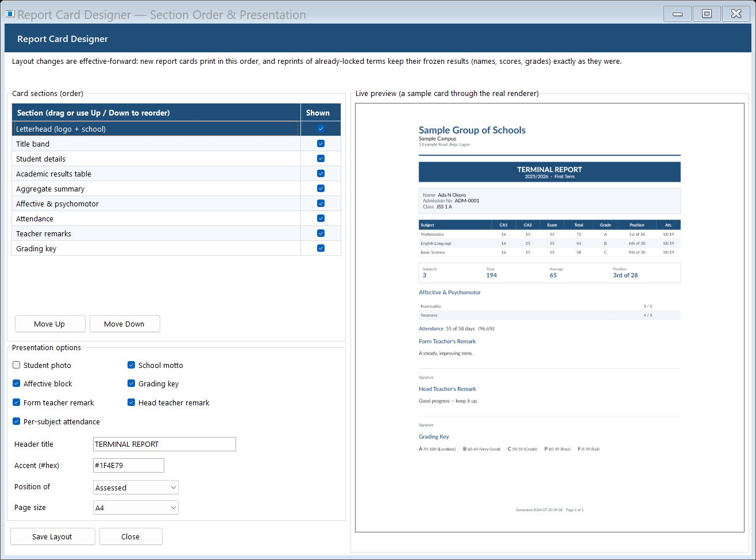Image resolution: width=756 pixels, height=560 pixels.
Task: Click the Move Up button
Action: [50, 324]
